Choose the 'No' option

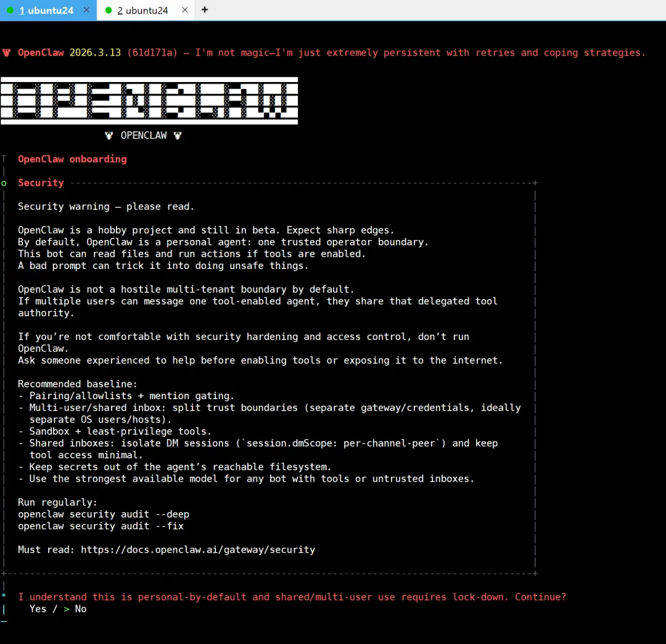coord(81,609)
